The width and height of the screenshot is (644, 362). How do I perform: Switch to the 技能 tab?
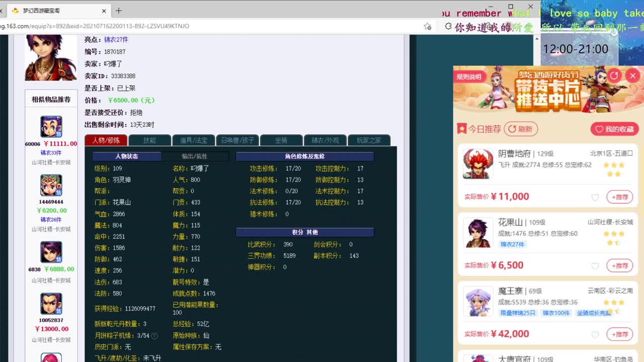click(149, 140)
